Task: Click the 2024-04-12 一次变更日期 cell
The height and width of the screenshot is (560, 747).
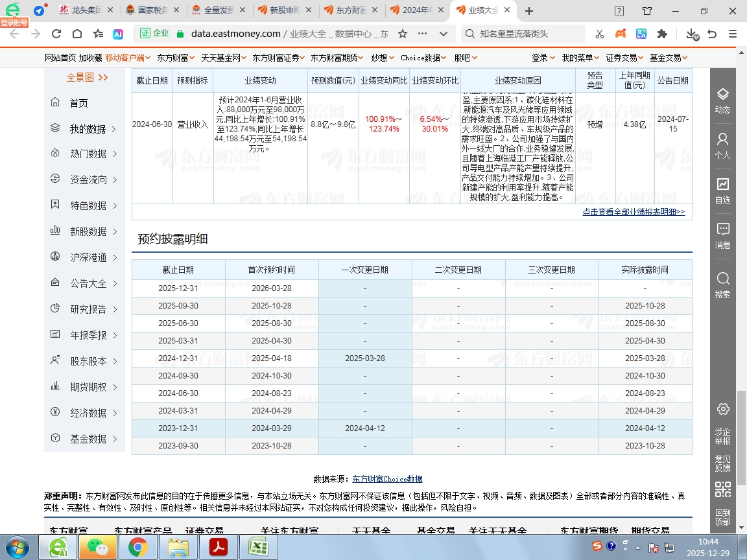Action: click(365, 428)
